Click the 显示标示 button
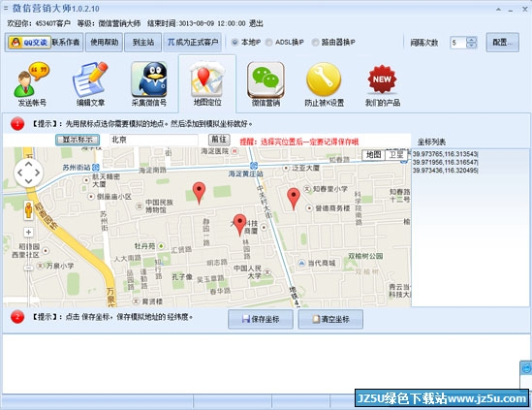Viewport: 532px width, 410px height. (x=78, y=140)
